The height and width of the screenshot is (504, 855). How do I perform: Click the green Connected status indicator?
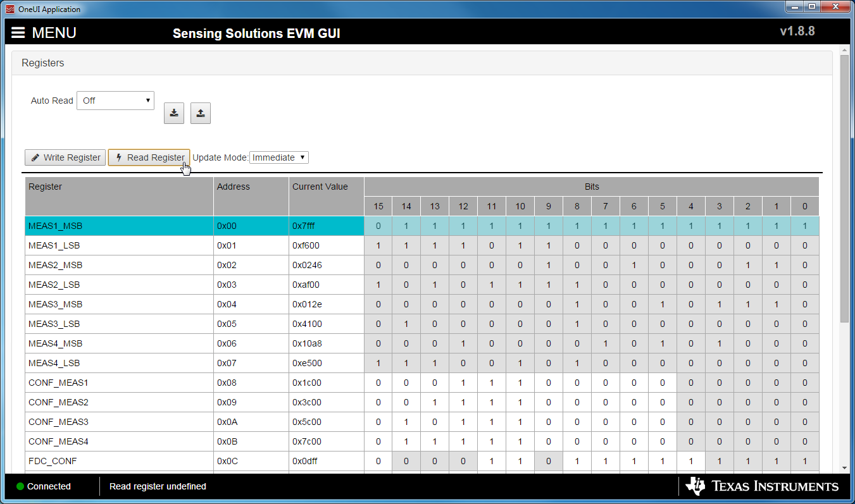click(20, 486)
